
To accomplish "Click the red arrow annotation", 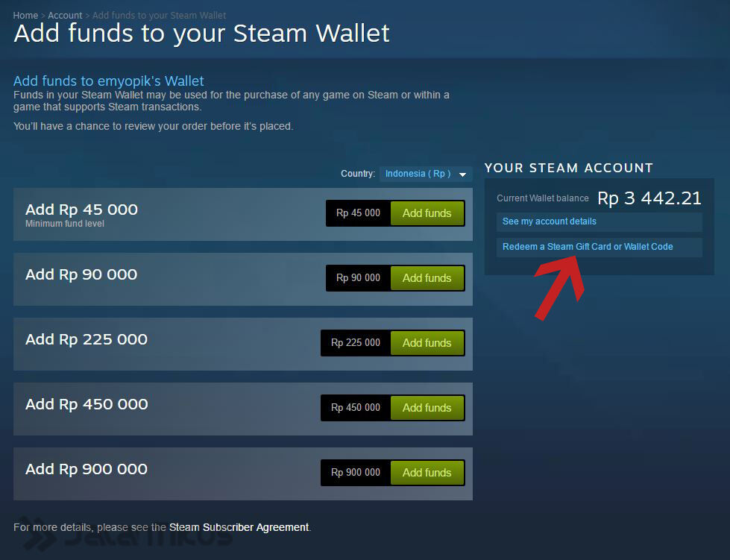I will click(559, 288).
